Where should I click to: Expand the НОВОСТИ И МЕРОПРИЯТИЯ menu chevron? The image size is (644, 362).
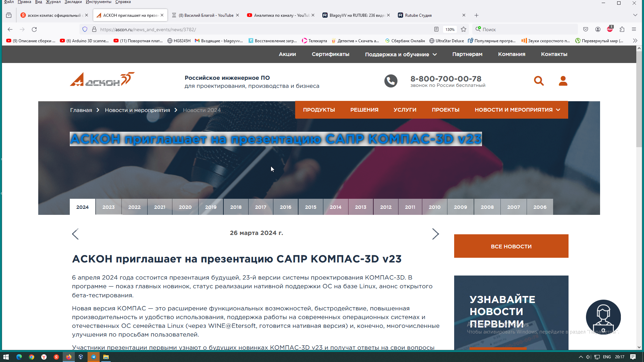coord(558,110)
